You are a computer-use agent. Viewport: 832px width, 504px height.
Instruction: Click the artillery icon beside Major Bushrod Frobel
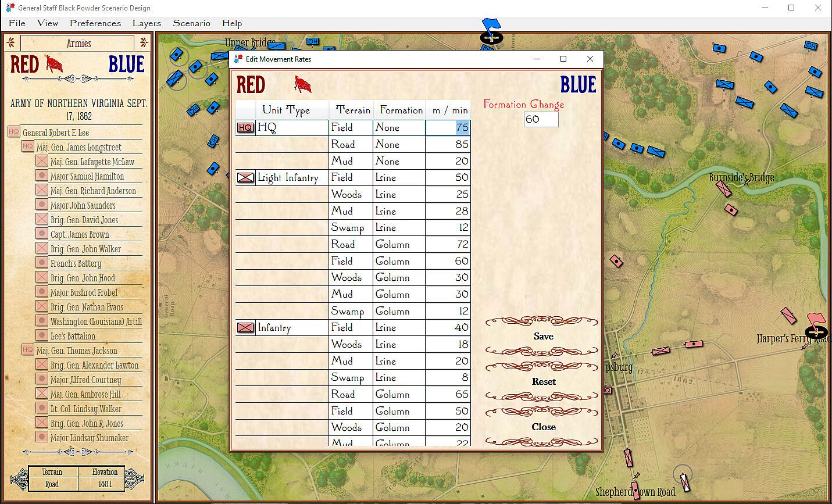click(42, 292)
